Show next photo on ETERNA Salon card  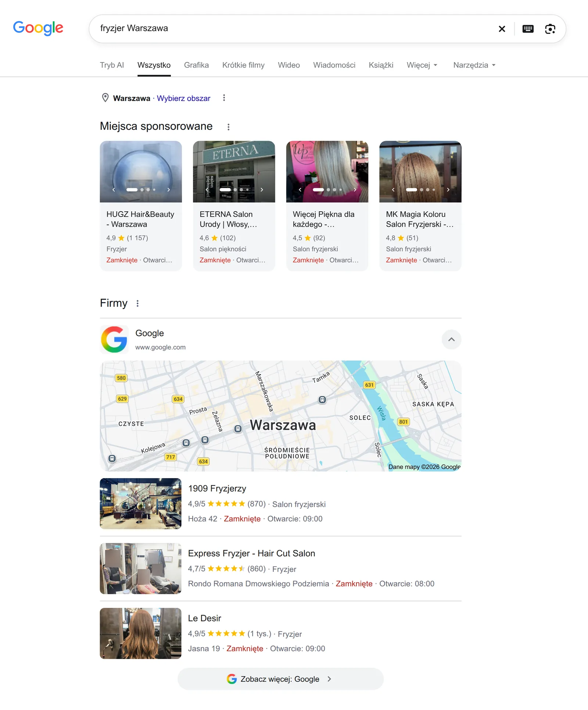[262, 190]
